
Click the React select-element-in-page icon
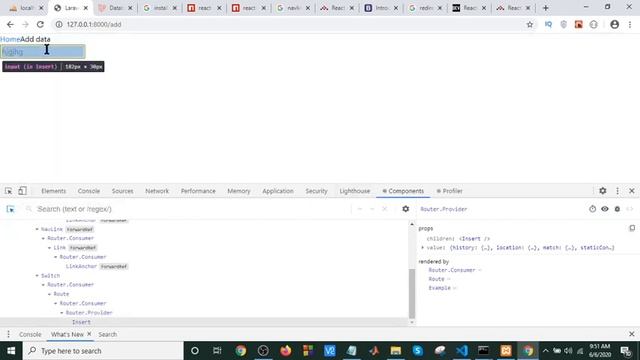coord(10,209)
